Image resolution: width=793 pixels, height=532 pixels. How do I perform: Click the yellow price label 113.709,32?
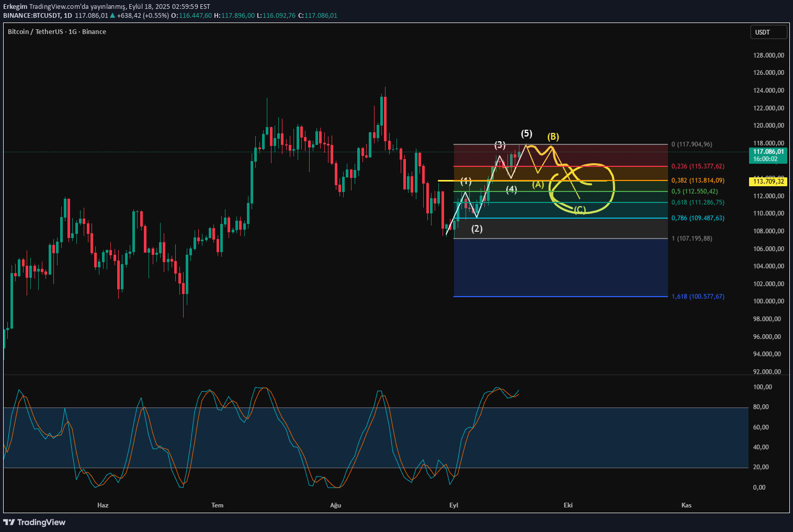[x=768, y=182]
